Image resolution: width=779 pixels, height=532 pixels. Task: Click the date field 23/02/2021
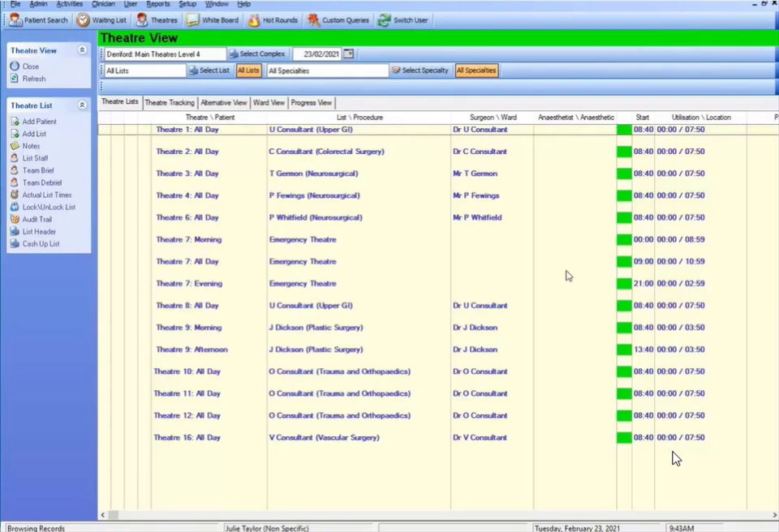(x=317, y=54)
